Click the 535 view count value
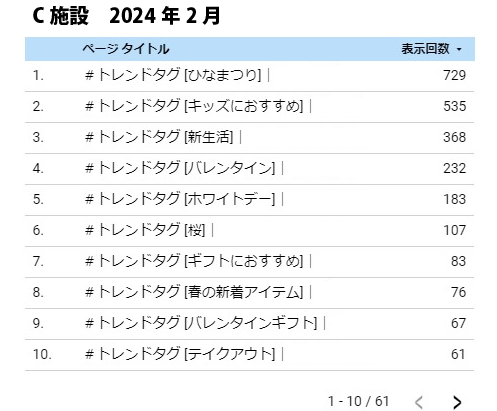This screenshot has width=497, height=411. point(454,106)
